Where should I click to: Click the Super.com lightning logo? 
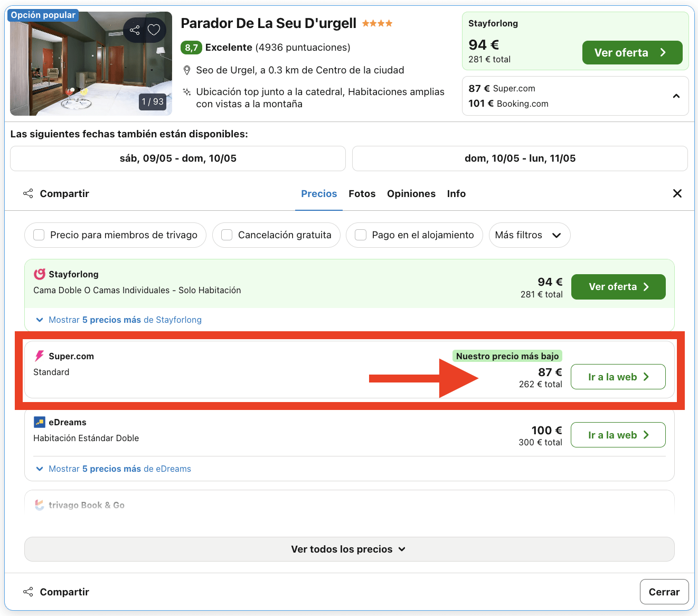click(x=39, y=356)
